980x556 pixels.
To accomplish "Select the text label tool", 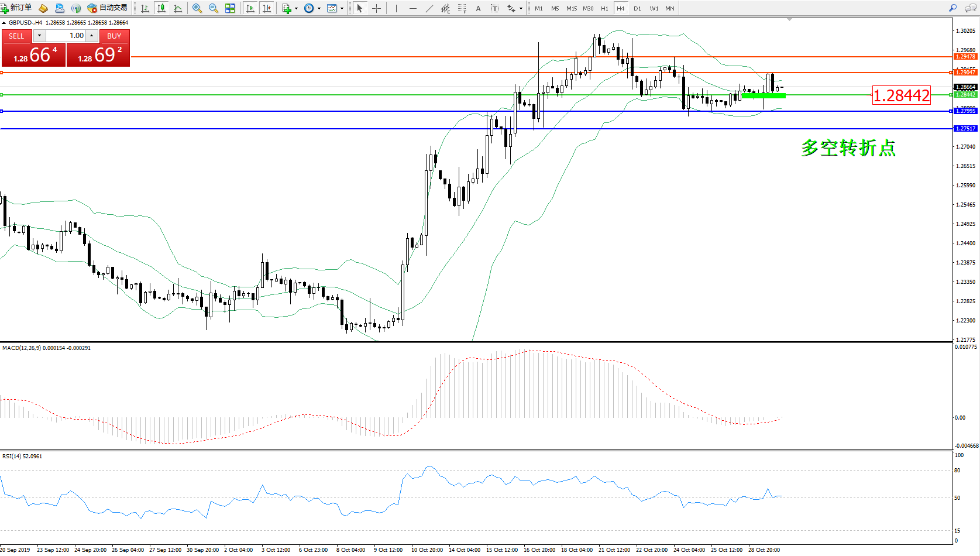I will 494,8.
